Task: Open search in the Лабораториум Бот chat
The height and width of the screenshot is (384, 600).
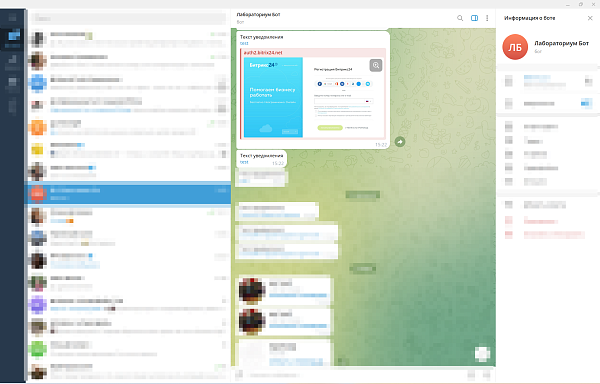Action: click(460, 18)
